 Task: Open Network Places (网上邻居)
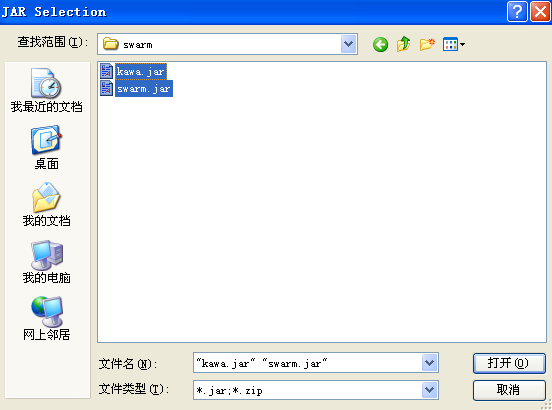(x=46, y=319)
